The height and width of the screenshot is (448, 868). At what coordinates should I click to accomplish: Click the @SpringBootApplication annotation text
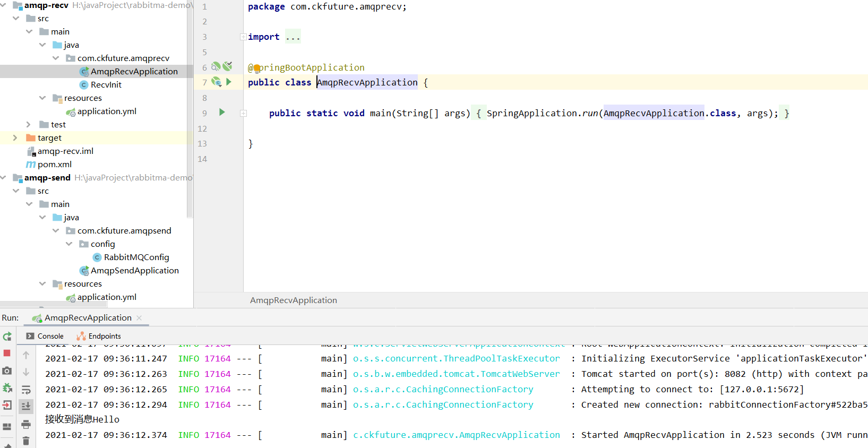coord(306,67)
